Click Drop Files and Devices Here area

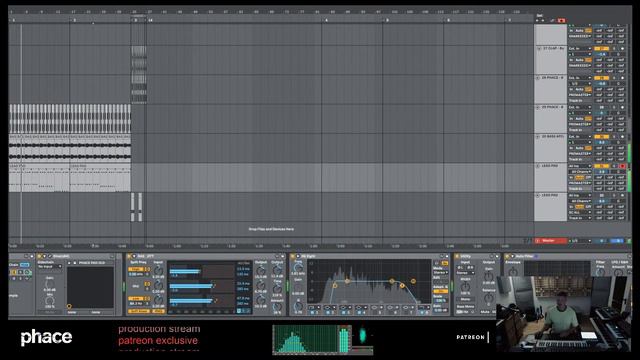tap(271, 229)
